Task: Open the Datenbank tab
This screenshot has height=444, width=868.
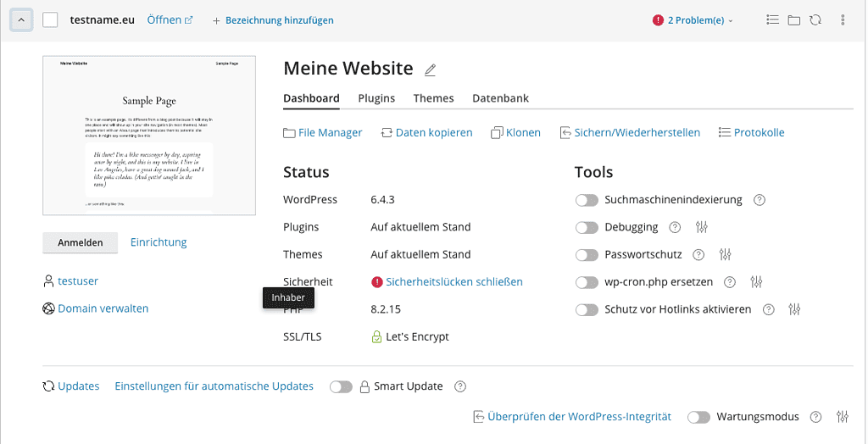Action: pos(500,98)
